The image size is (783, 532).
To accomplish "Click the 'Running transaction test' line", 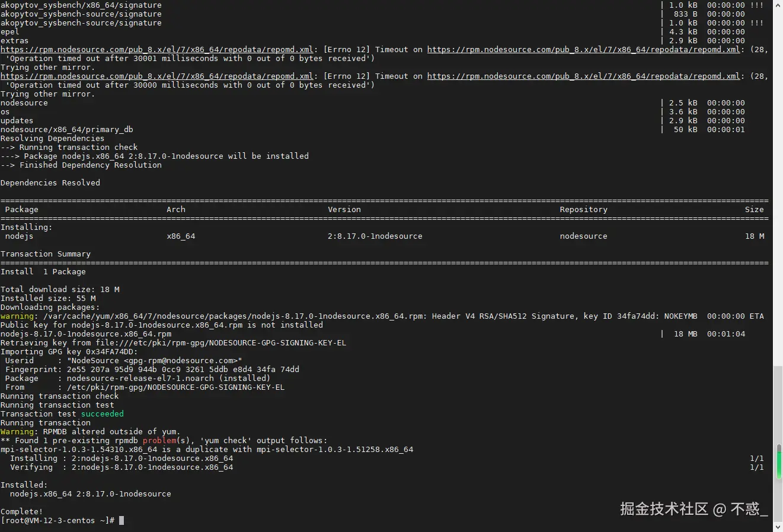I will click(x=57, y=405).
